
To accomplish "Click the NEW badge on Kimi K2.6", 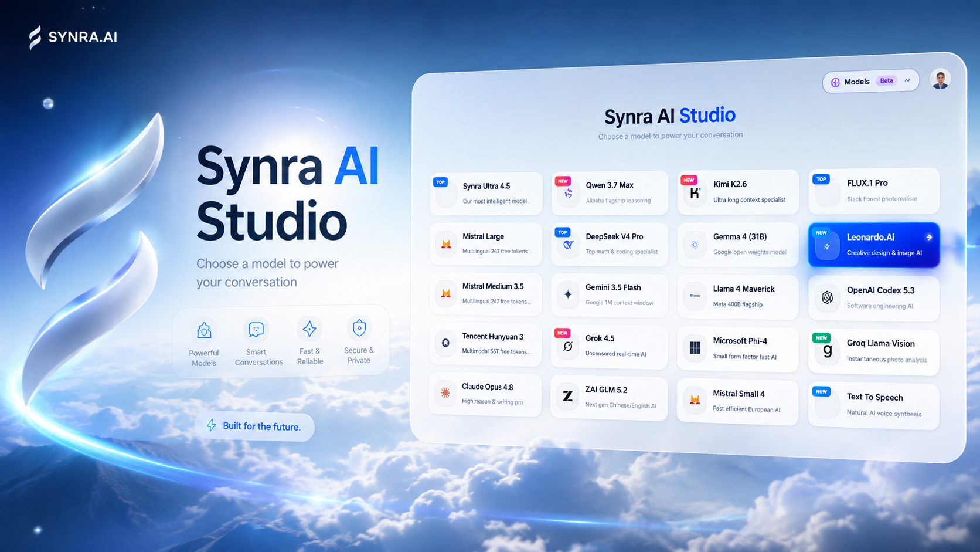I will (689, 180).
